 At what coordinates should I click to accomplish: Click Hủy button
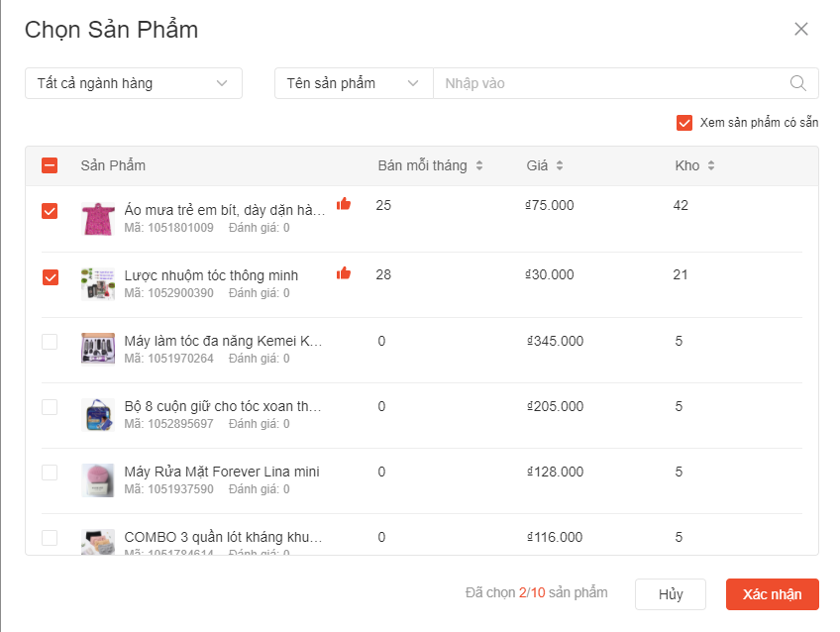(671, 594)
